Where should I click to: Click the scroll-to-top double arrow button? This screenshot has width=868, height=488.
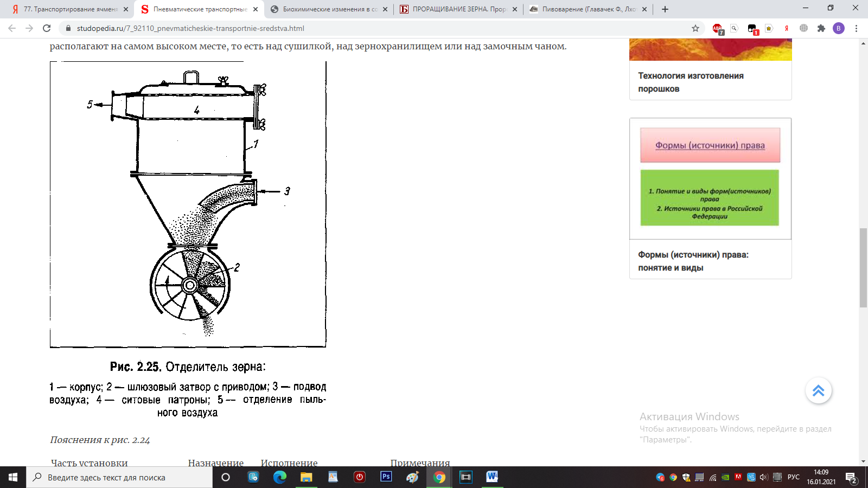818,390
